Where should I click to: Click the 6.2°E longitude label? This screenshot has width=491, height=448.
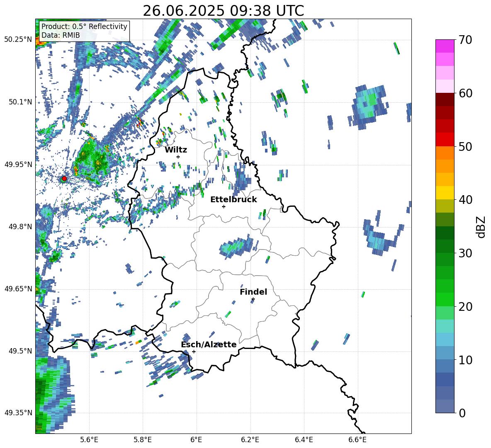tap(250, 440)
